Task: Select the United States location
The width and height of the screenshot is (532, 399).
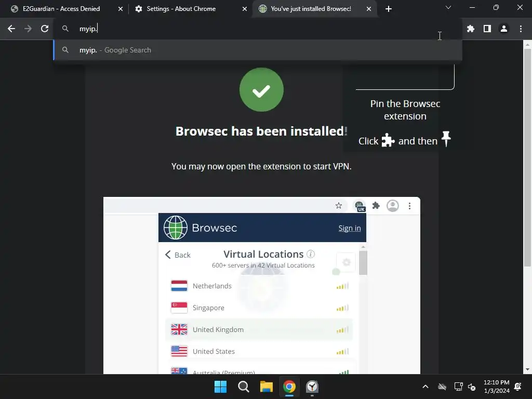Action: coord(259,351)
